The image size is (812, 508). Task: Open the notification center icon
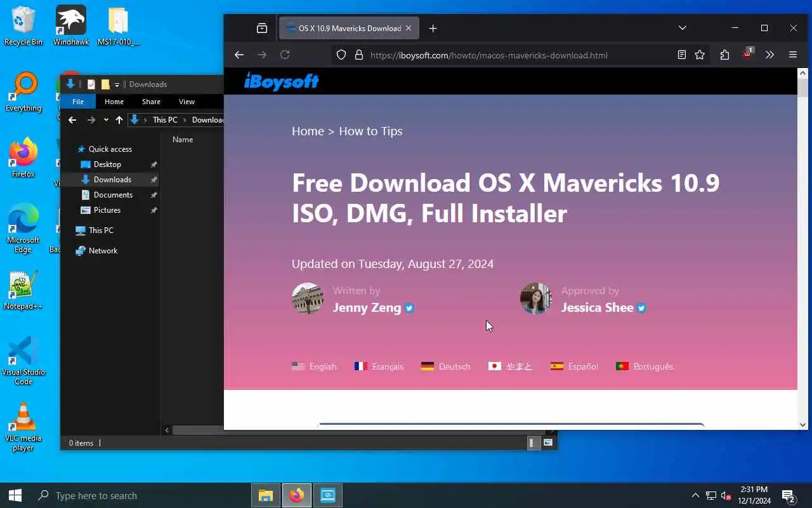point(789,496)
